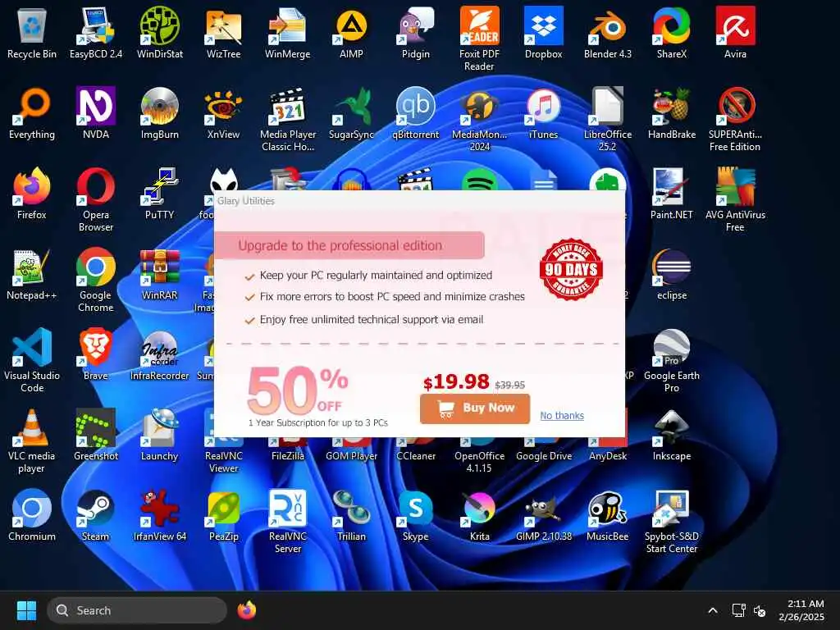Select the ShareX desktop icon
Image resolution: width=840 pixels, height=630 pixels.
coord(671,33)
